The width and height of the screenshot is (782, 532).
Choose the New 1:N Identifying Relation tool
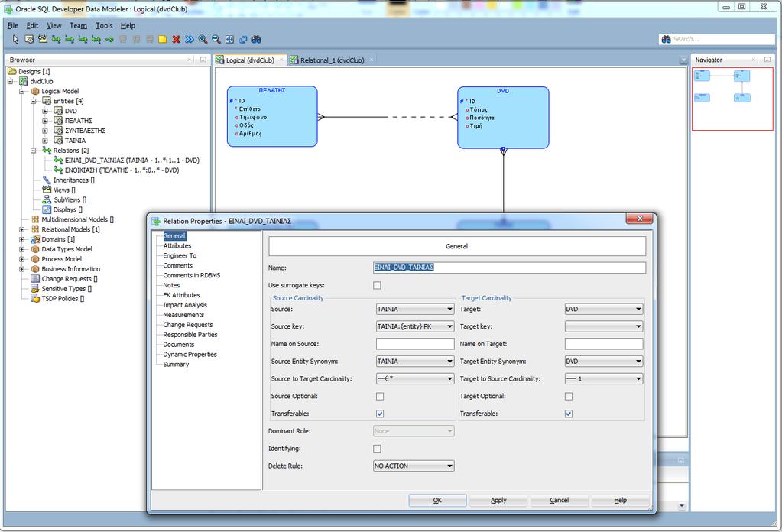(x=83, y=40)
